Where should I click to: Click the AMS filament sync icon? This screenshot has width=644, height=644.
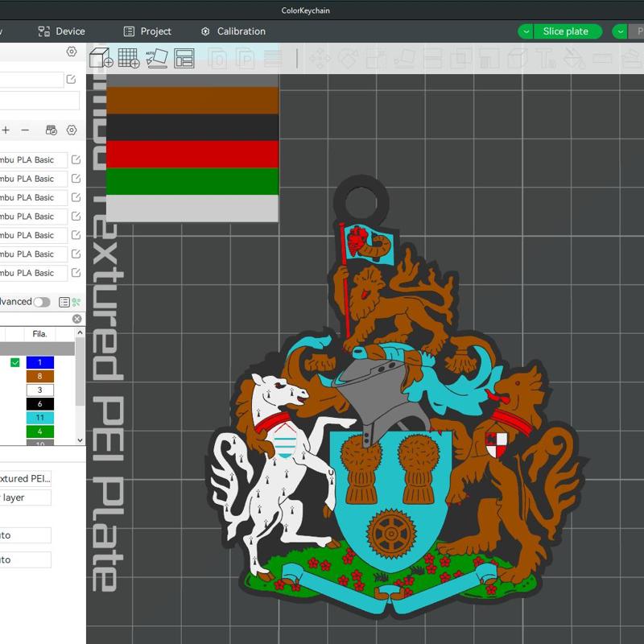click(52, 130)
